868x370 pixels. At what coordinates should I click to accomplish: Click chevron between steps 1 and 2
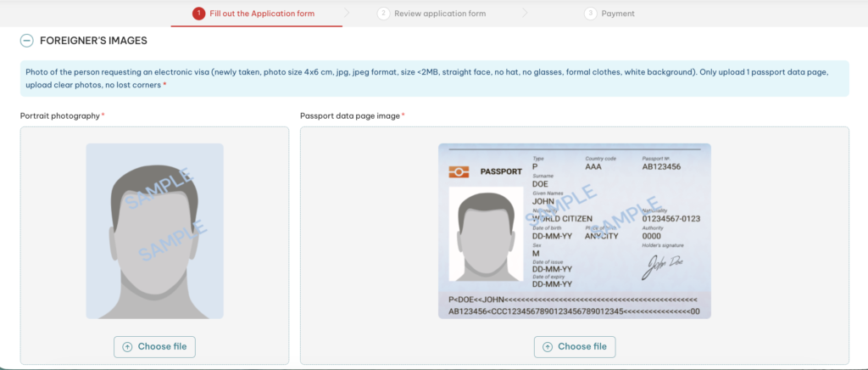(347, 13)
